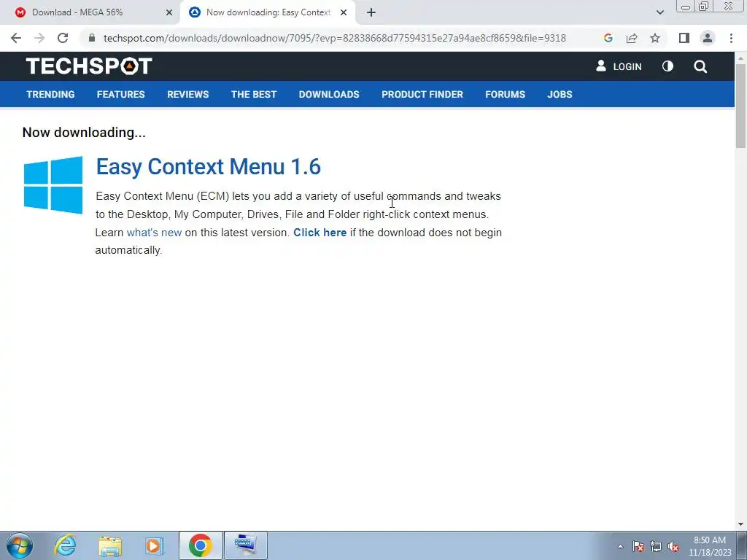Click the address bar URL field

(334, 38)
